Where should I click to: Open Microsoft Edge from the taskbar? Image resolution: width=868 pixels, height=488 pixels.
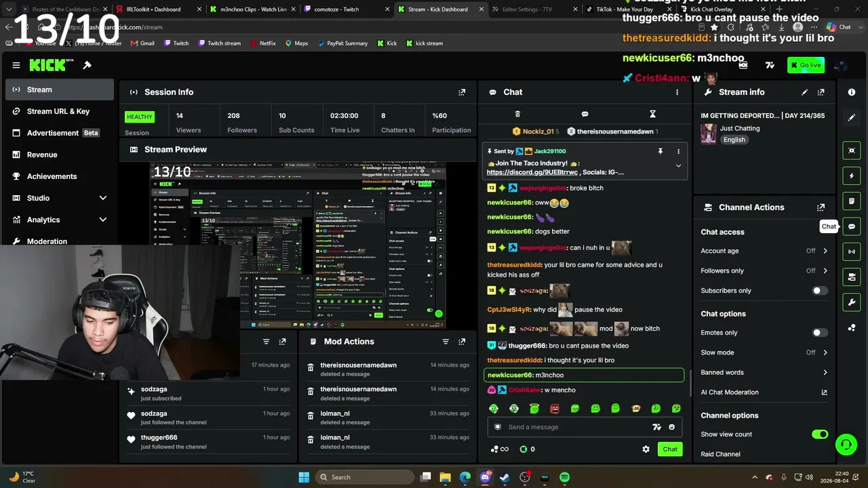[465, 477]
